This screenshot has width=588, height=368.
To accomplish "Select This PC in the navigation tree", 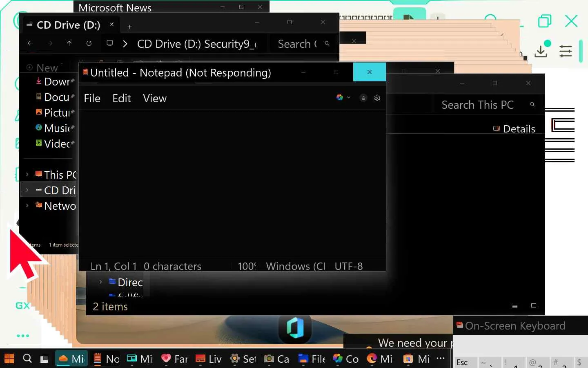I will [x=56, y=175].
